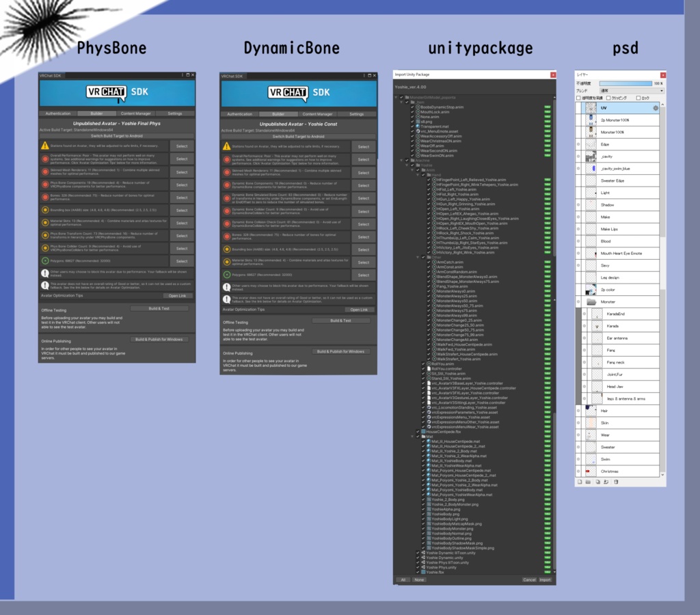Click the scene icon of Yoshie Dynamic.unity

coord(423,558)
